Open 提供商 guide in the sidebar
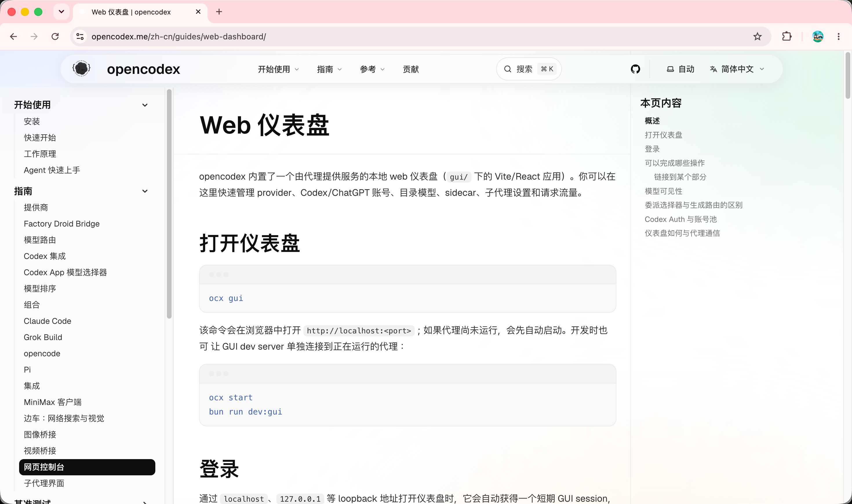The image size is (852, 504). (36, 207)
